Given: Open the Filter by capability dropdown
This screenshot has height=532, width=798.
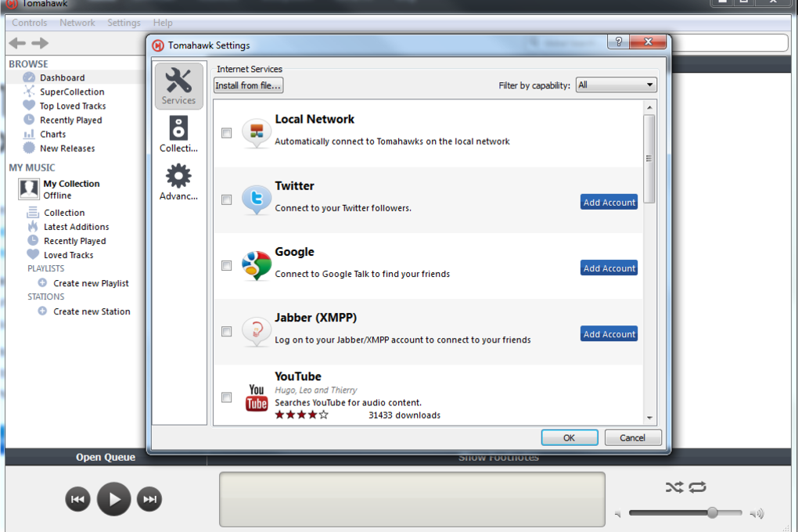Looking at the screenshot, I should (x=616, y=85).
